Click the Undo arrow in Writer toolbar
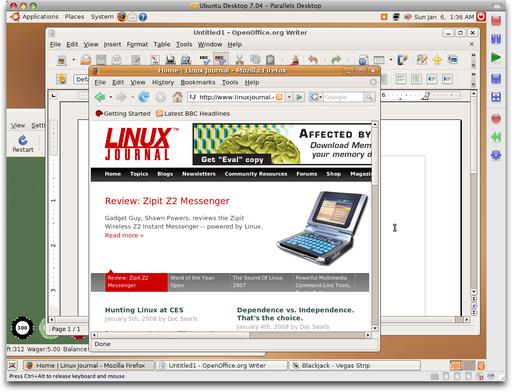The image size is (512, 392). click(313, 60)
